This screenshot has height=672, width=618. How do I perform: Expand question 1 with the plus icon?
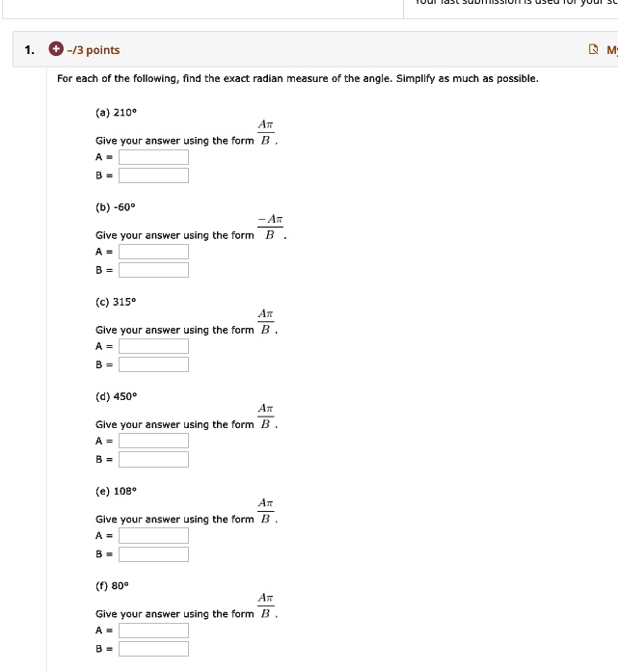(x=56, y=49)
